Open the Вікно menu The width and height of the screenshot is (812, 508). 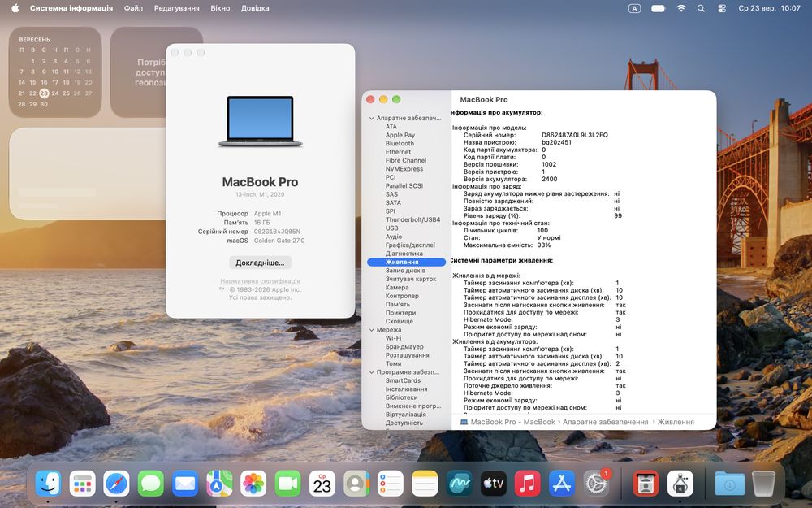tap(220, 8)
